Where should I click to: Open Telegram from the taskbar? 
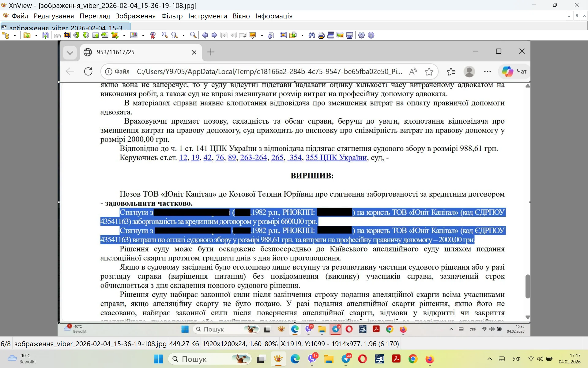point(346,359)
